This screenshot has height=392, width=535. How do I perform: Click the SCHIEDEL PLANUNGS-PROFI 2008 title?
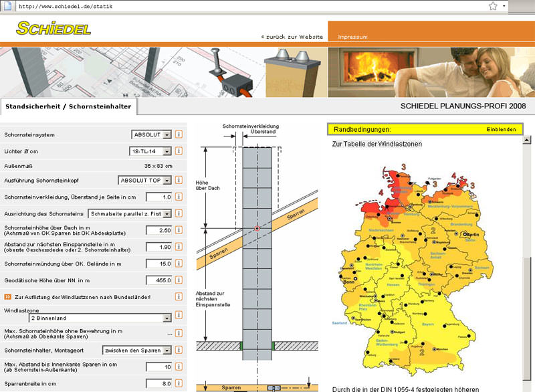tap(463, 106)
